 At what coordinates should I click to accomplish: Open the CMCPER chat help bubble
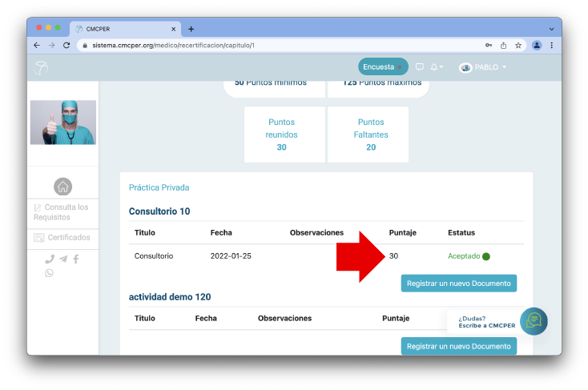click(534, 320)
